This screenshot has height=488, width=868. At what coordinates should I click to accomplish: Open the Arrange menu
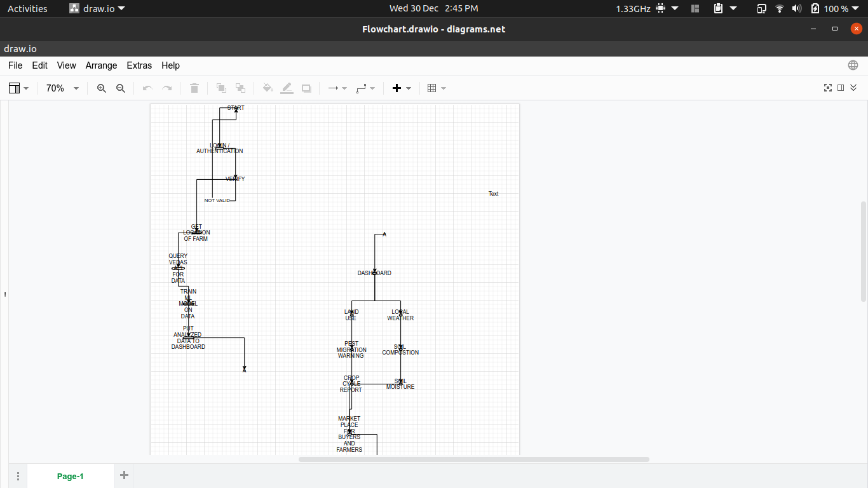[x=101, y=65]
